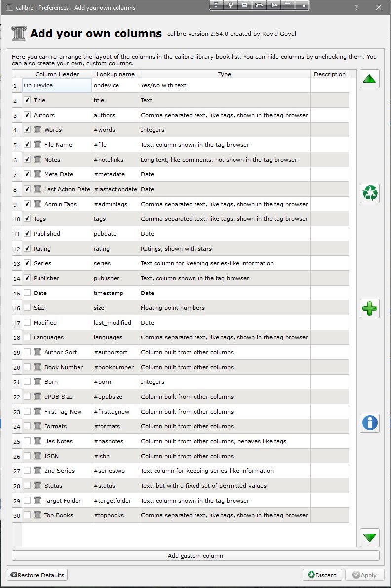Viewport: 391px width, 588px height.
Task: Click the #firsttagnew lookup name cell
Action: (x=116, y=412)
